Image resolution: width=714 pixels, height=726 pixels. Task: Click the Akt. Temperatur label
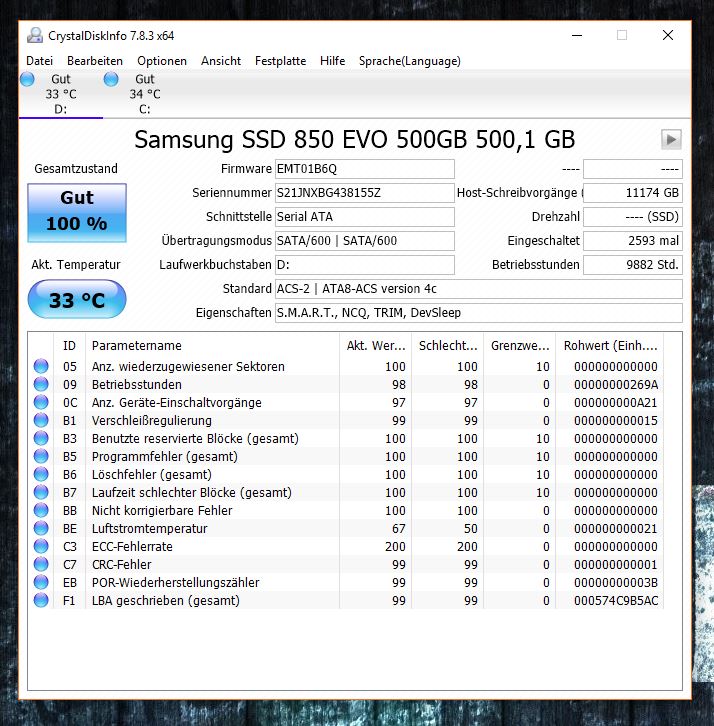tap(76, 265)
